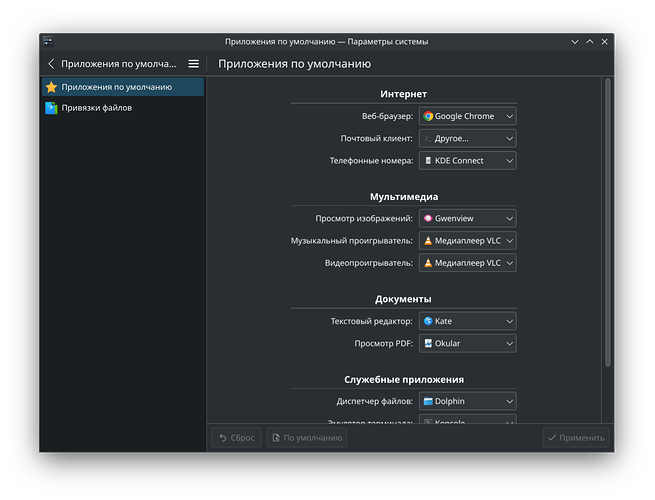Screen dimensions: 655x500
Task: Maximize the window with the up chevron
Action: point(590,42)
